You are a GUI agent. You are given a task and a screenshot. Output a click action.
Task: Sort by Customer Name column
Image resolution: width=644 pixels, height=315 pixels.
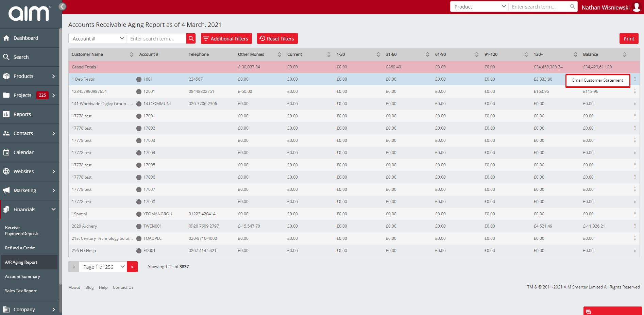(x=132, y=54)
